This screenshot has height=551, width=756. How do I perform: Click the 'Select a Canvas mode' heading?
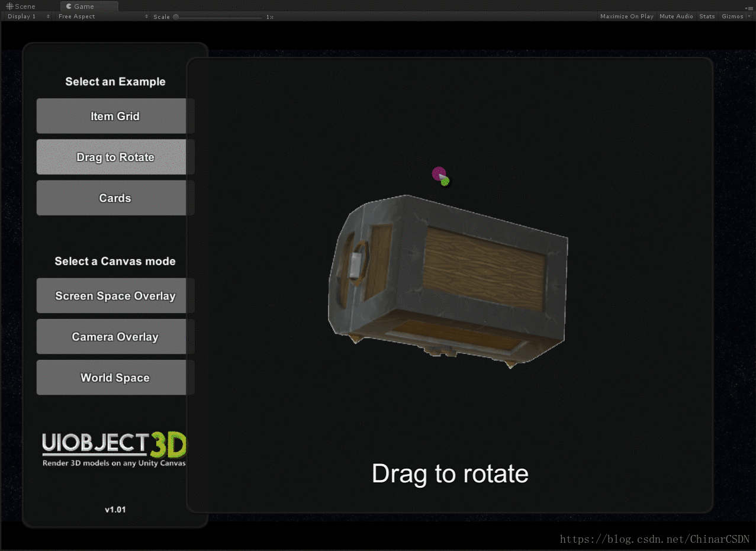tap(115, 261)
